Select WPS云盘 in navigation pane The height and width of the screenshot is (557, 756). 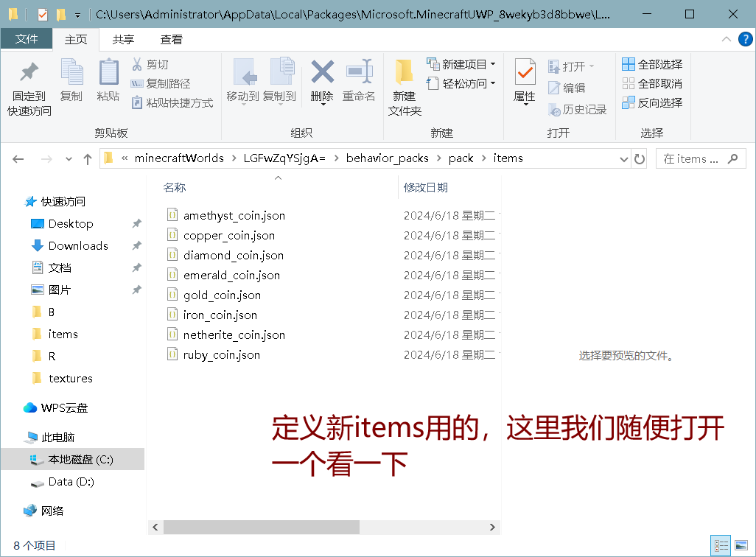pyautogui.click(x=64, y=408)
